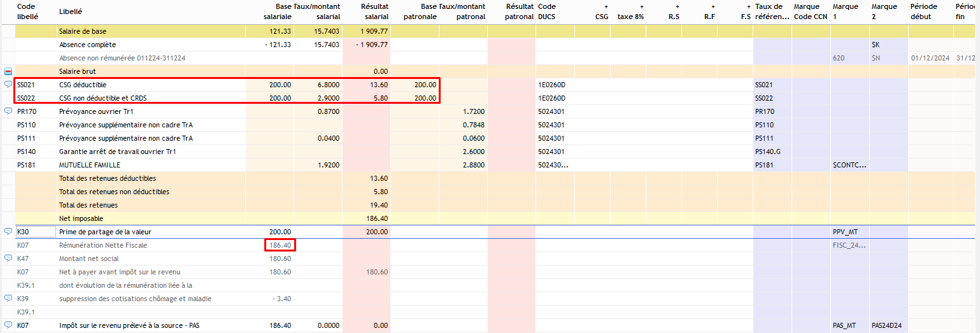Screen dimensions: 980x333
Task: Select the Absence complète row label
Action: (x=87, y=45)
